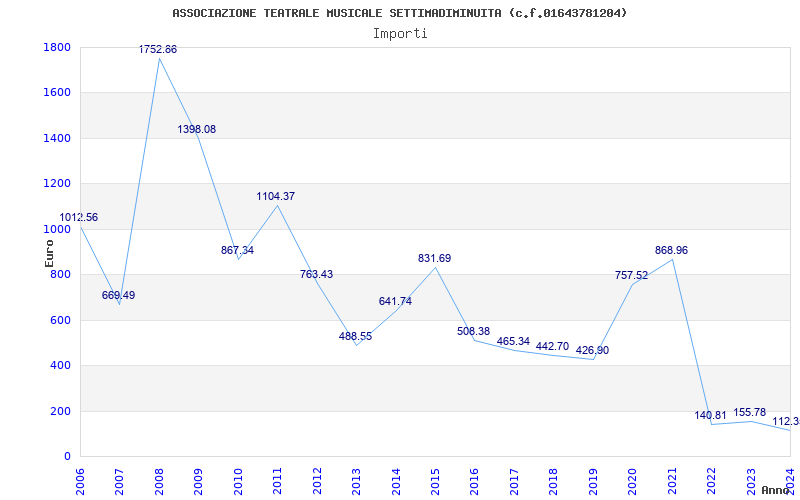Select the 442.70 data label

[553, 346]
